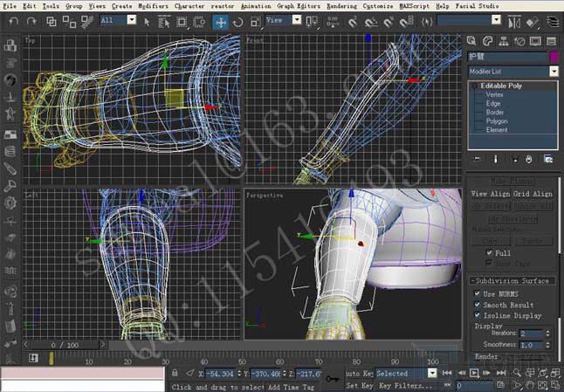Open the Modifiers menu
This screenshot has width=564, height=392.
[x=153, y=6]
